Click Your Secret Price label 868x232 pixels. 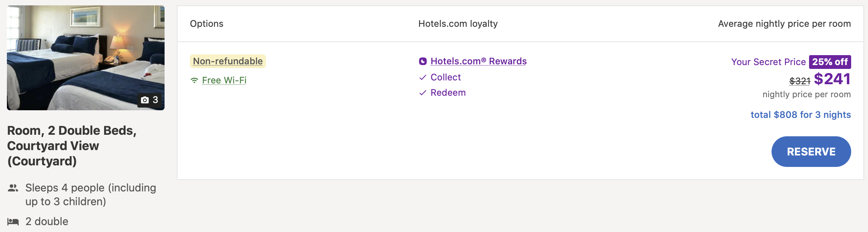tap(768, 62)
